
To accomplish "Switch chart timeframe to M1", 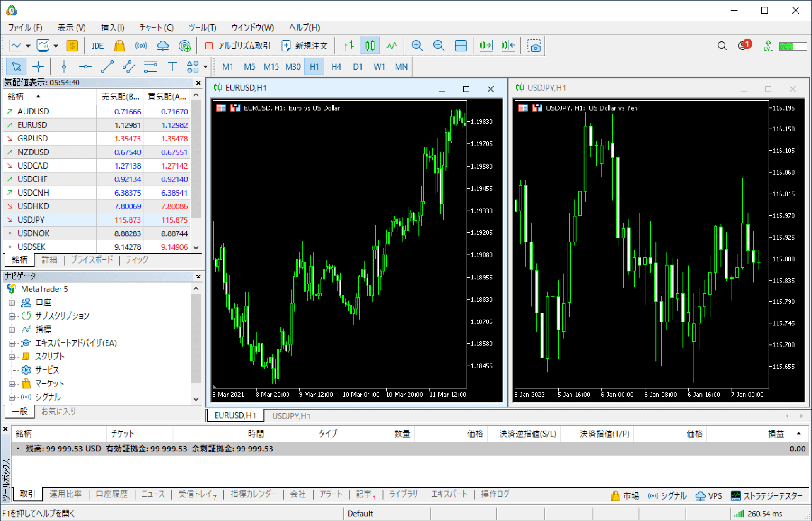I will (228, 67).
